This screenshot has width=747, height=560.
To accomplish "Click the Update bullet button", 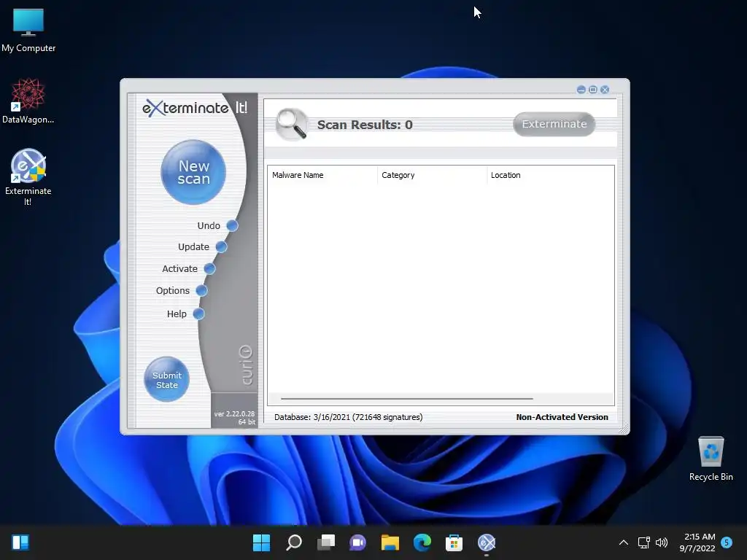I will pos(221,246).
